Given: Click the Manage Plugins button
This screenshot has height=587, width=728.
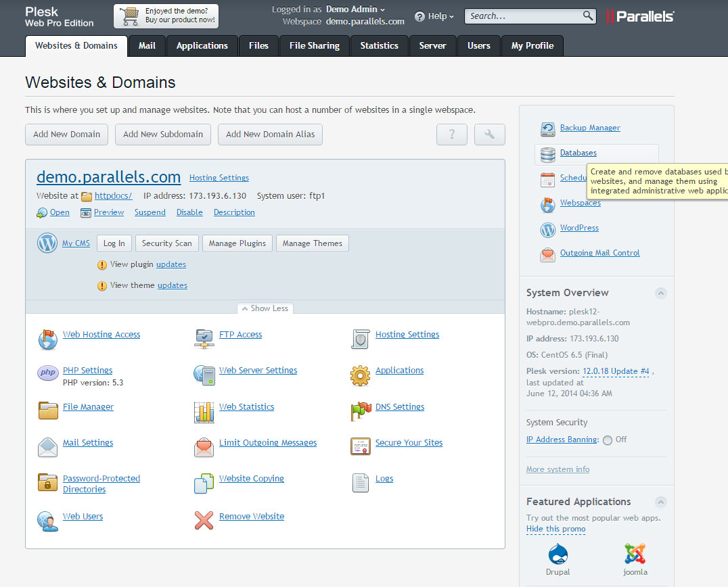Looking at the screenshot, I should (237, 243).
